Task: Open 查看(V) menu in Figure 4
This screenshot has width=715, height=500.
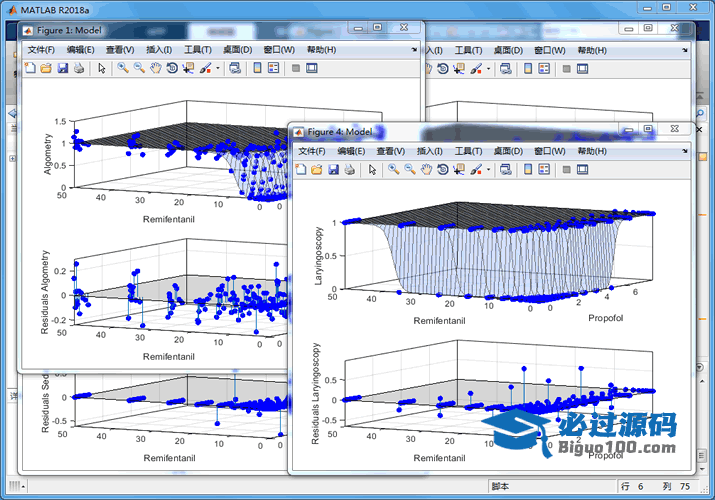Action: 391,151
